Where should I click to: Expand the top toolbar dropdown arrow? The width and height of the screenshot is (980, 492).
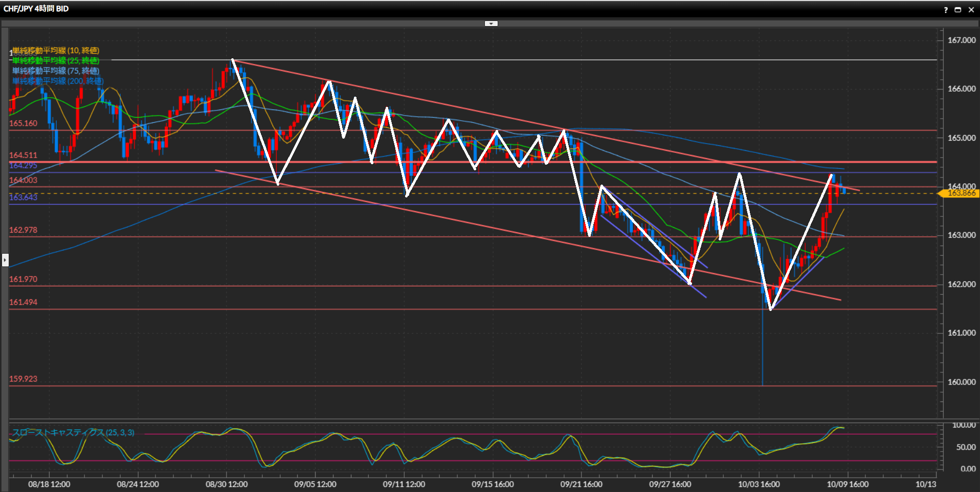(x=491, y=24)
